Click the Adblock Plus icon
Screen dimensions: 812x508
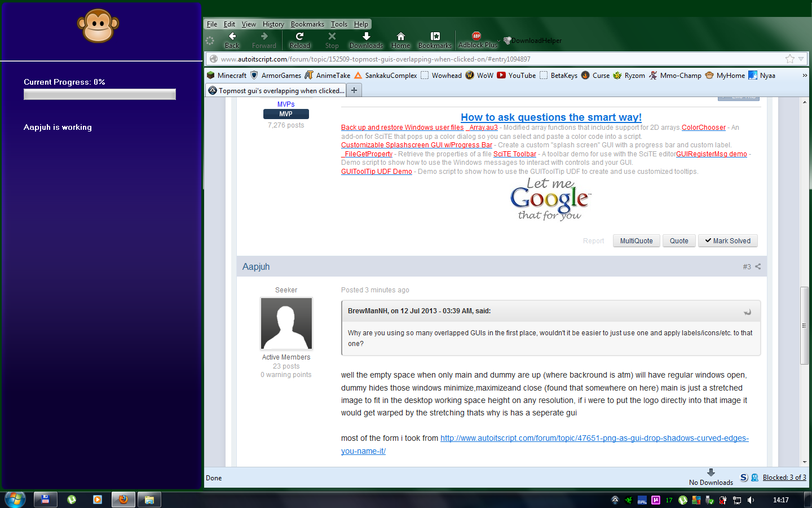point(476,36)
